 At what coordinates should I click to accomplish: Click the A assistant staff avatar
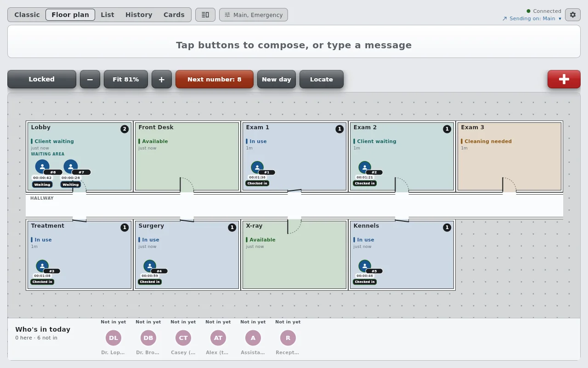253,338
